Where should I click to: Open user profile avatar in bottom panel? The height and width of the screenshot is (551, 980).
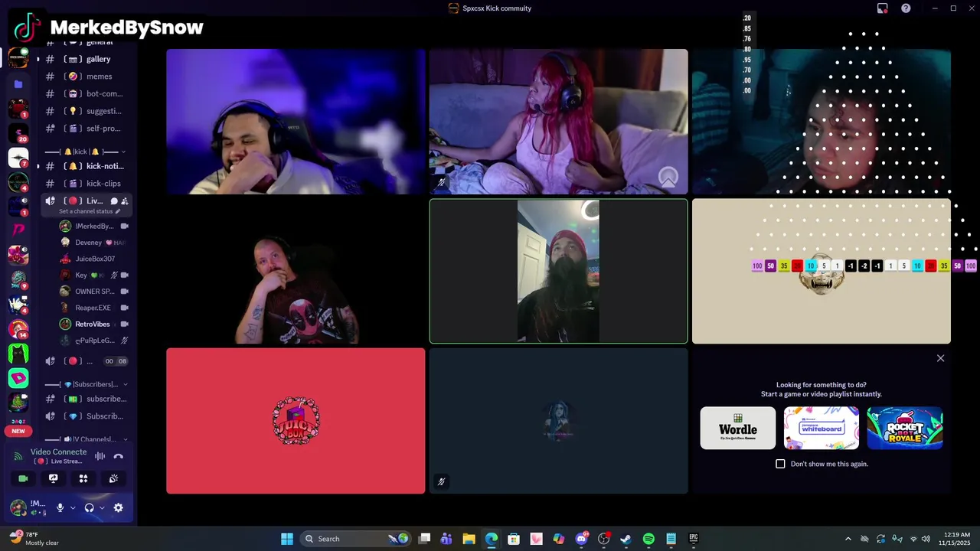pos(18,507)
